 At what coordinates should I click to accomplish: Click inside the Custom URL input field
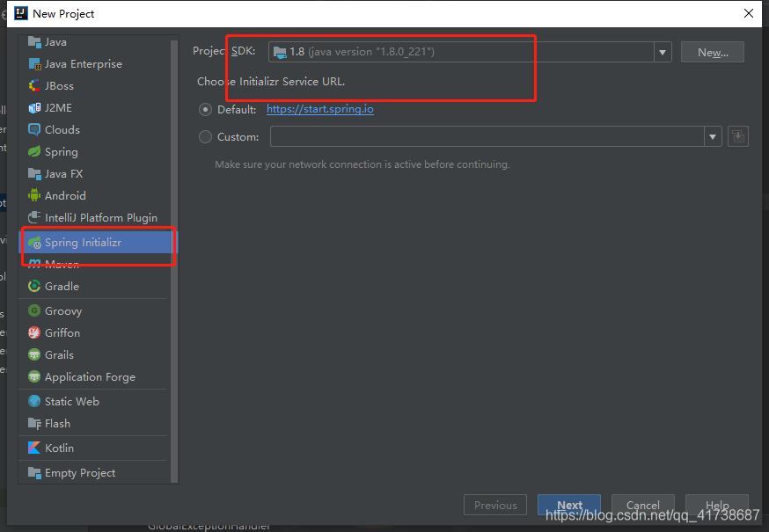[x=487, y=137]
